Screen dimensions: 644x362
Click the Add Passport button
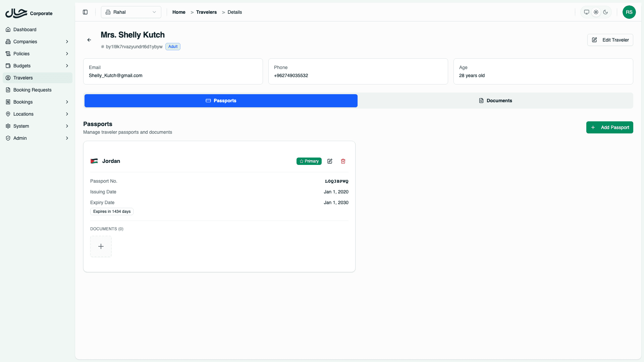point(609,127)
